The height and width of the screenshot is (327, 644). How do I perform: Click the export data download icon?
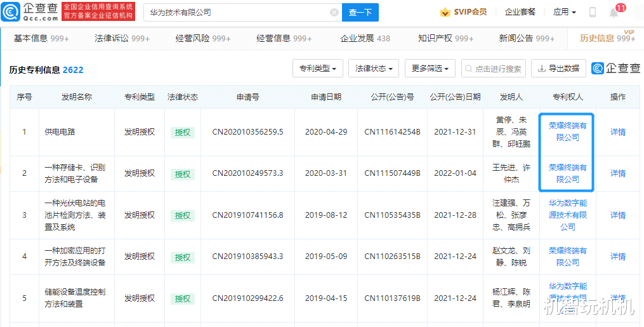click(542, 69)
